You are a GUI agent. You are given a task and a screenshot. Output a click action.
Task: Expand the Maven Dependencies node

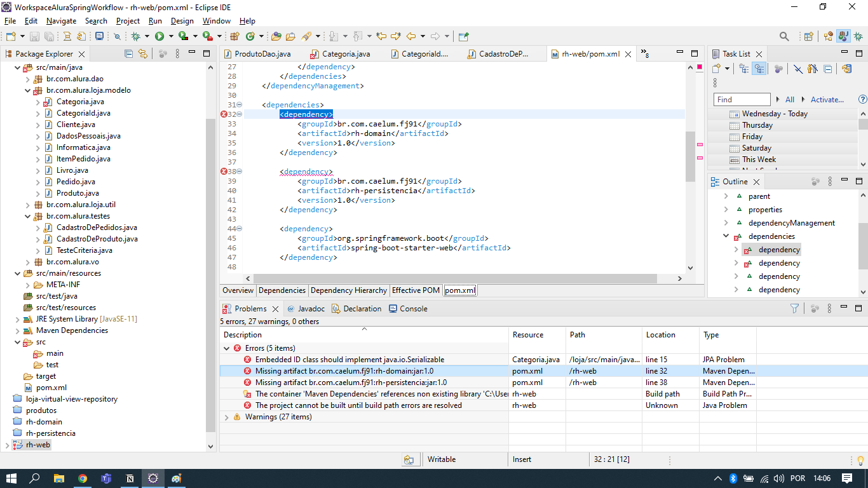tap(17, 330)
